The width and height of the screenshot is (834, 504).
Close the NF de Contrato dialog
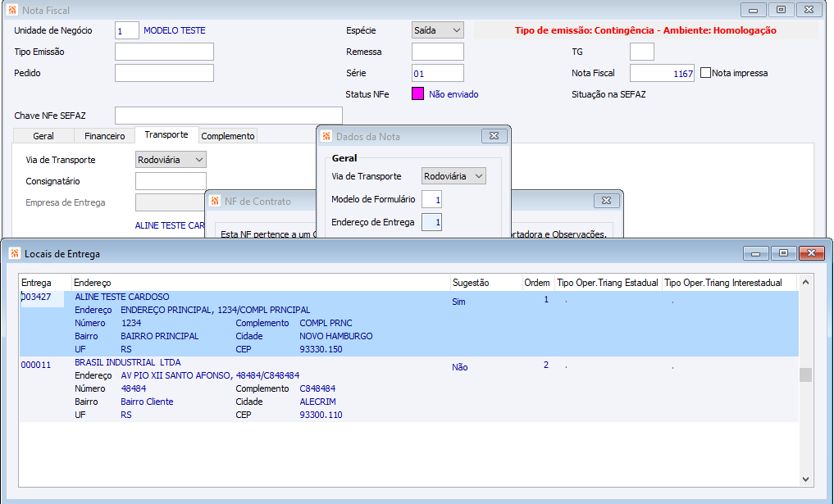pyautogui.click(x=606, y=201)
